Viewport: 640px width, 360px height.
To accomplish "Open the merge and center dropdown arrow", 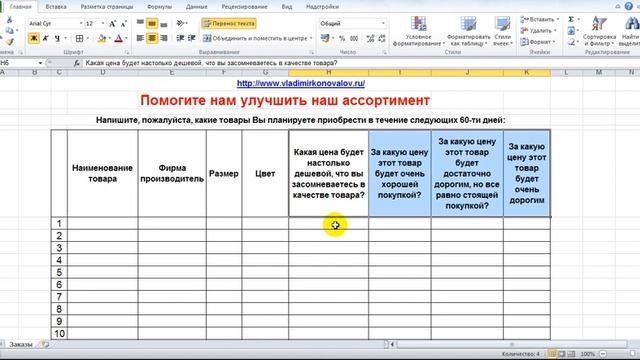I will (x=311, y=38).
